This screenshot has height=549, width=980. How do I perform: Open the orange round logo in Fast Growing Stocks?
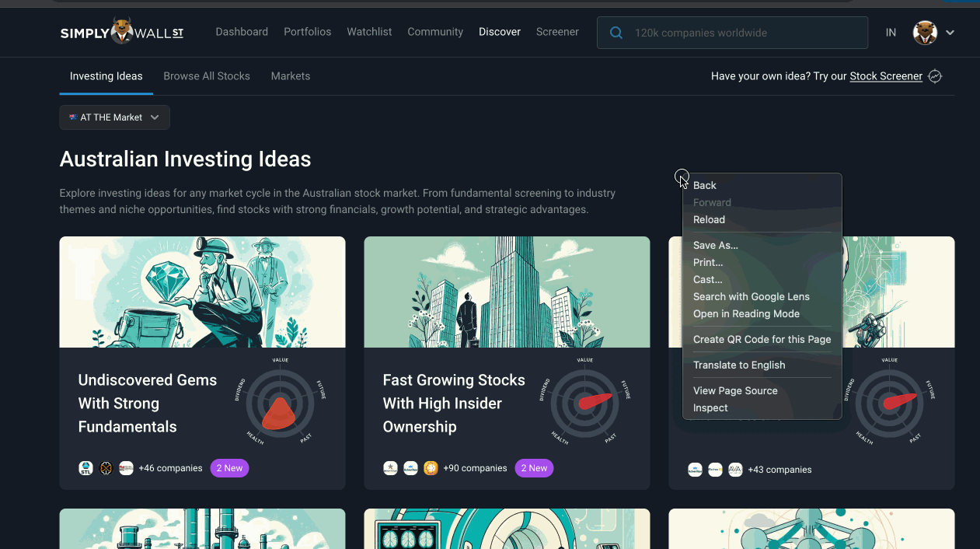tap(431, 468)
